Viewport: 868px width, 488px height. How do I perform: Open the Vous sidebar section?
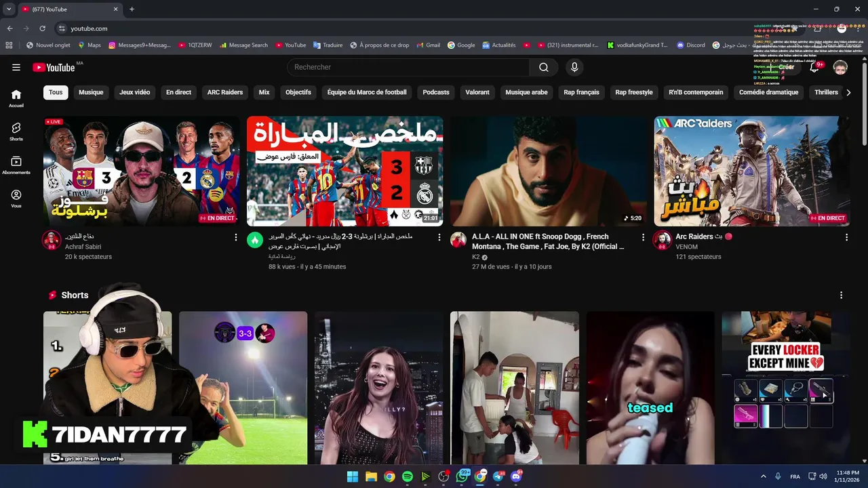click(x=16, y=199)
